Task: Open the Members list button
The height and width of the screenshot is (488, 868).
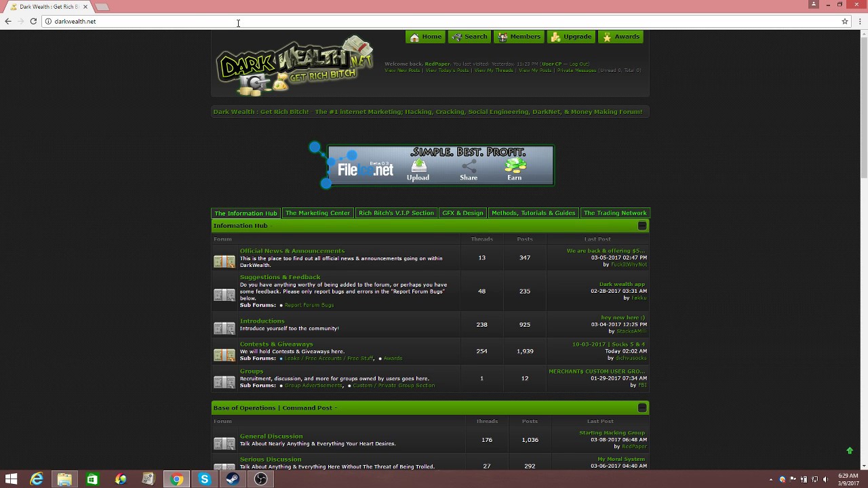Action: (519, 37)
